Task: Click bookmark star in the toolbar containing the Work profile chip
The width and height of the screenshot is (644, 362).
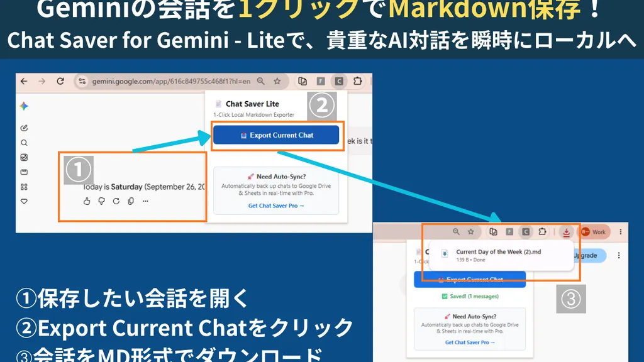Action: pyautogui.click(x=470, y=232)
